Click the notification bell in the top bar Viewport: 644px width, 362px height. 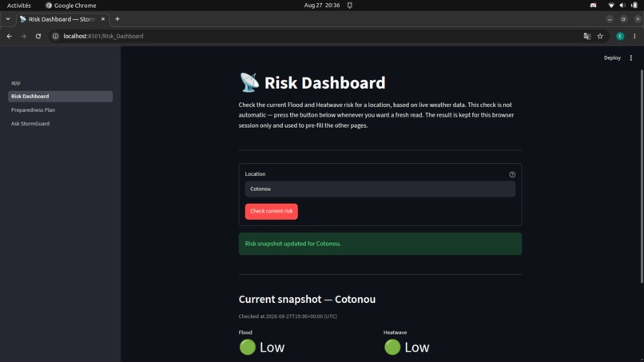[349, 6]
